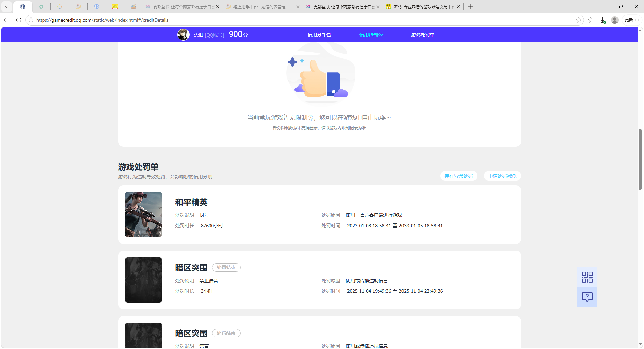Select the active pinned tab with shield icon

click(23, 7)
